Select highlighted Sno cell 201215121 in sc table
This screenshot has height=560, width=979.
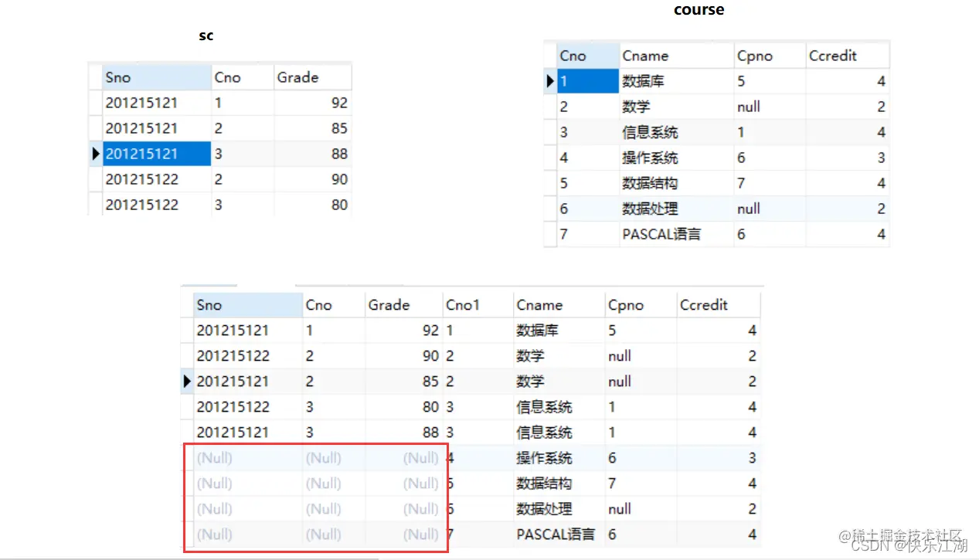(x=157, y=154)
